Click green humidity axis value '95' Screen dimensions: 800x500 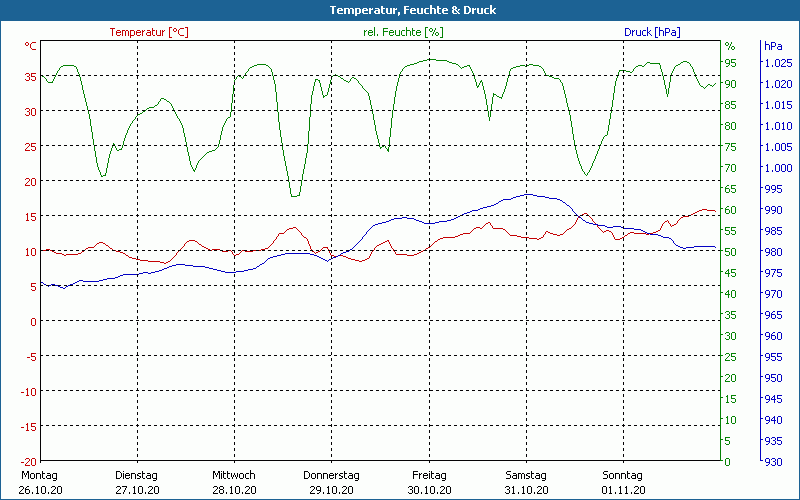(x=731, y=63)
